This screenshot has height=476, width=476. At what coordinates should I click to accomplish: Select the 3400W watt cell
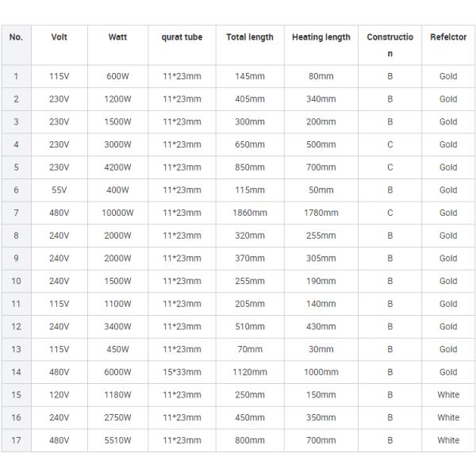point(117,327)
